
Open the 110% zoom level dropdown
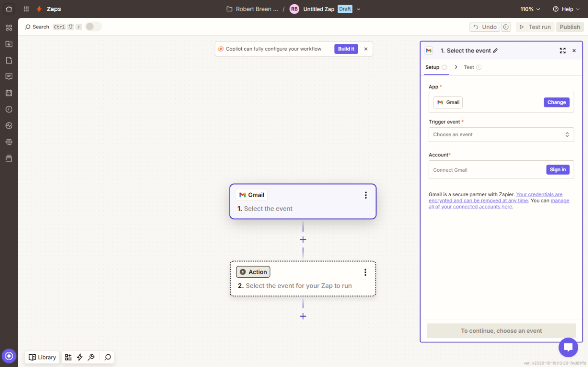530,9
